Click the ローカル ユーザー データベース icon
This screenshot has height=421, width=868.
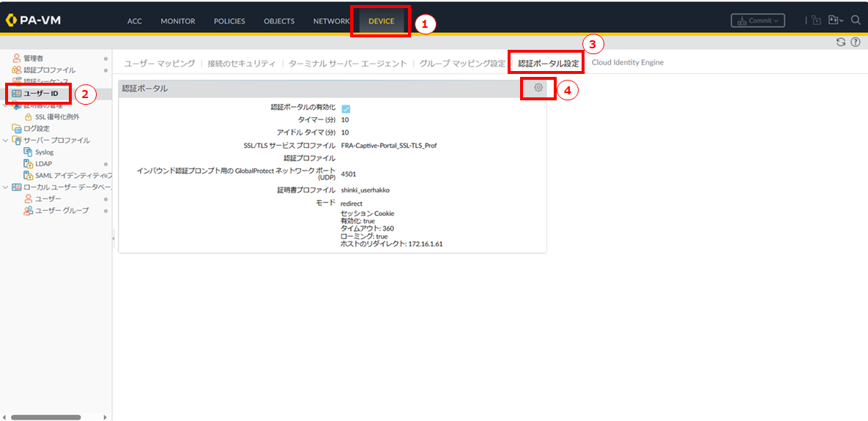point(17,187)
